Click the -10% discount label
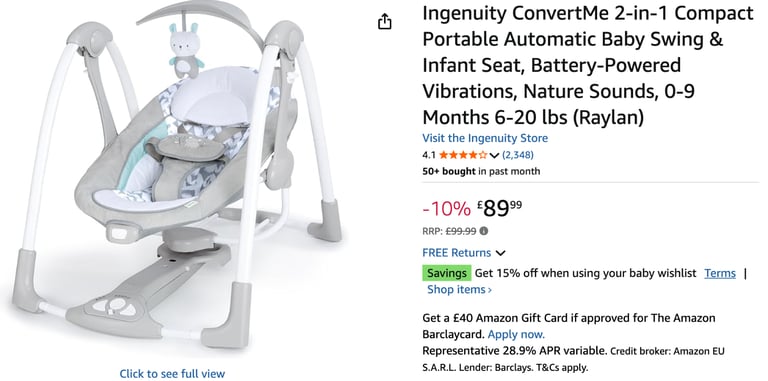Screen dimensions: 768x381 (x=446, y=209)
